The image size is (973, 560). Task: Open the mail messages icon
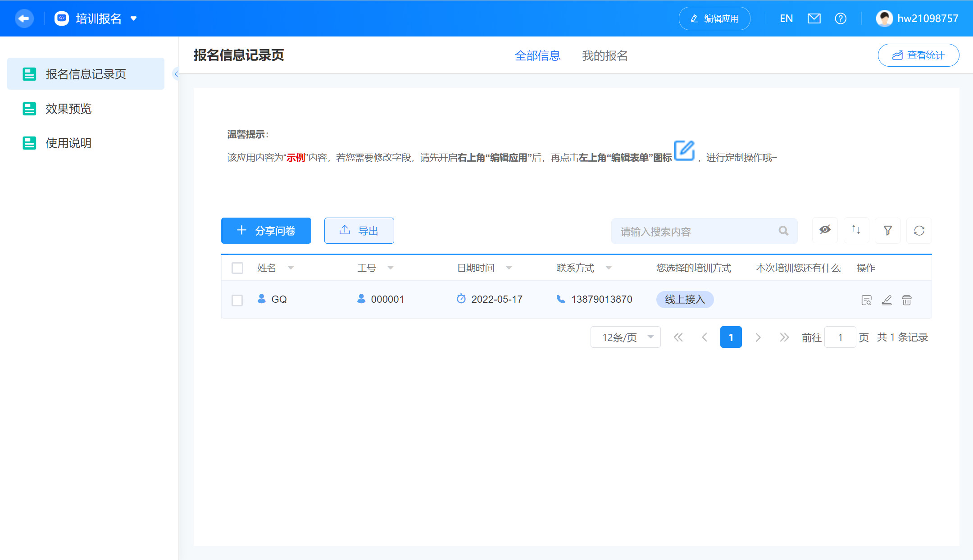tap(814, 18)
